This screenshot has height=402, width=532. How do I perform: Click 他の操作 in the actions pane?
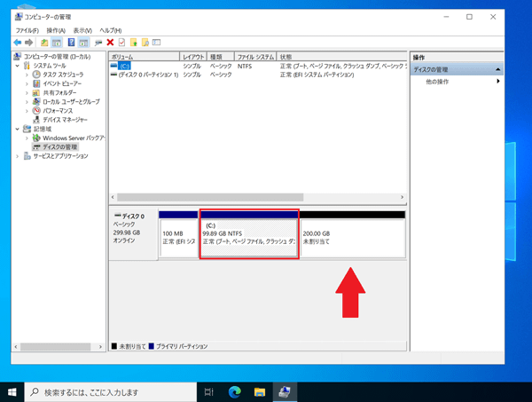437,82
